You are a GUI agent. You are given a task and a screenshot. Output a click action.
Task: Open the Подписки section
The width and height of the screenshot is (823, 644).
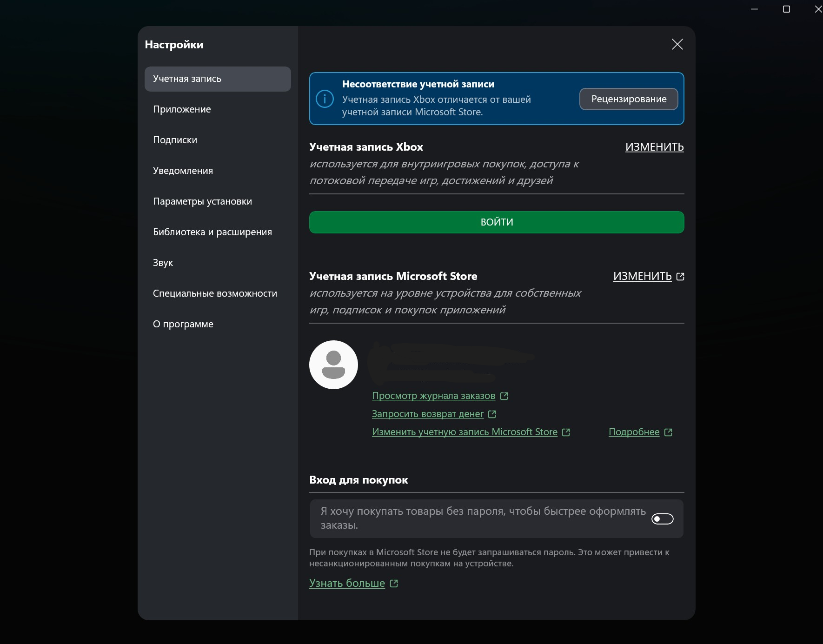pyautogui.click(x=175, y=139)
